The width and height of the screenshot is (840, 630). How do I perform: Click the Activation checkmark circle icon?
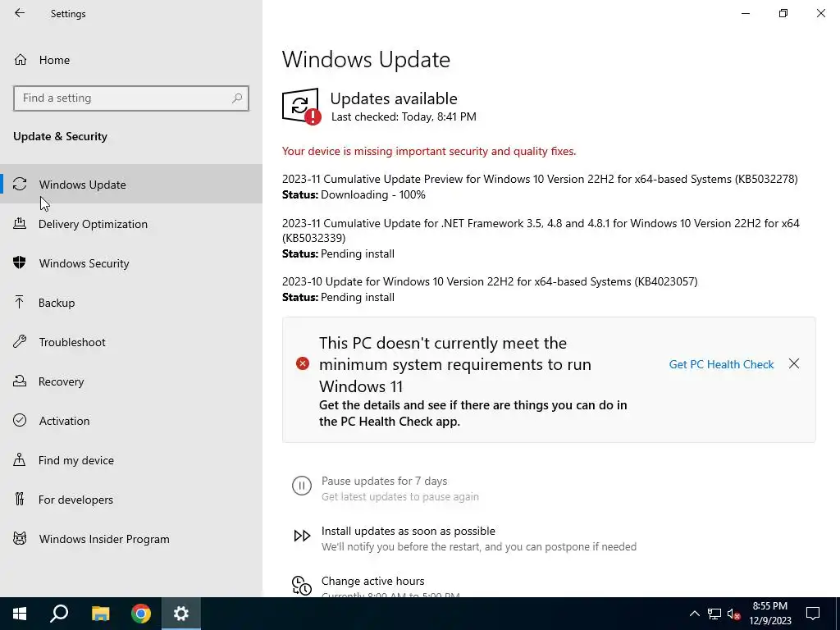(x=20, y=420)
